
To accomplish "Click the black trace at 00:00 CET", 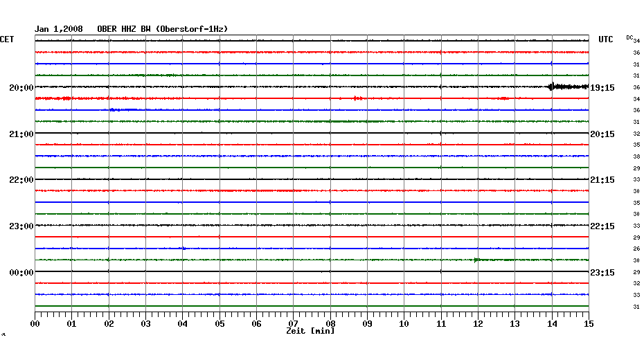I will (312, 271).
